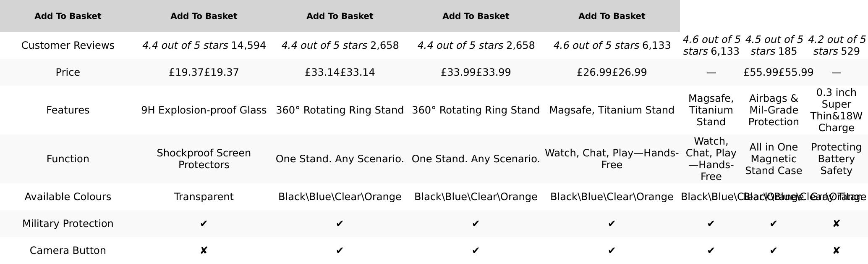Click Military Protection checkmark for the Airbags product

click(774, 224)
